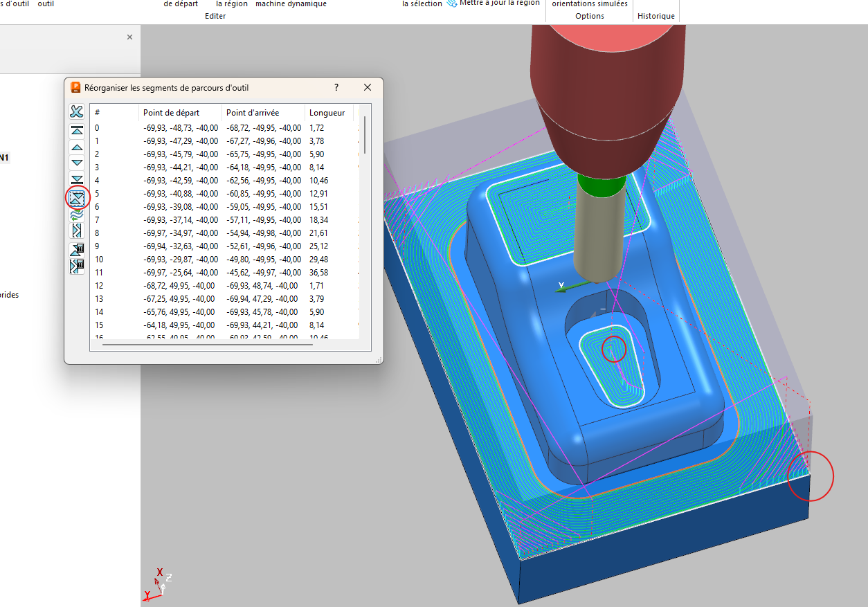The width and height of the screenshot is (868, 607).
Task: Move selected segment to start of list
Action: [77, 130]
